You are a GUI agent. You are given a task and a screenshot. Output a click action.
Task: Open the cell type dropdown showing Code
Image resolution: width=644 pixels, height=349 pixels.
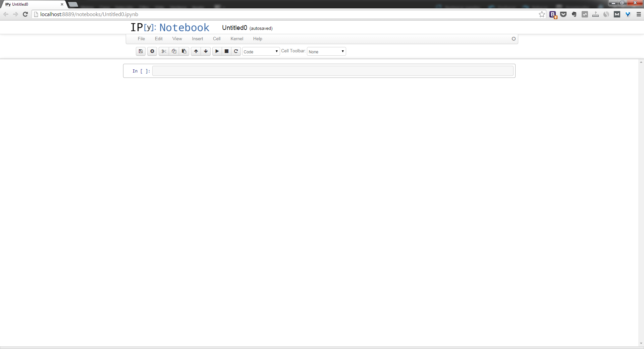click(x=261, y=51)
